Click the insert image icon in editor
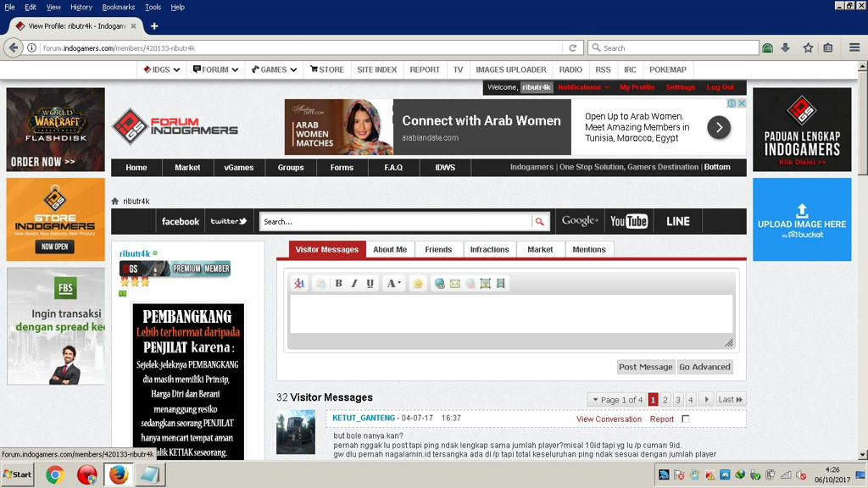 (x=486, y=283)
